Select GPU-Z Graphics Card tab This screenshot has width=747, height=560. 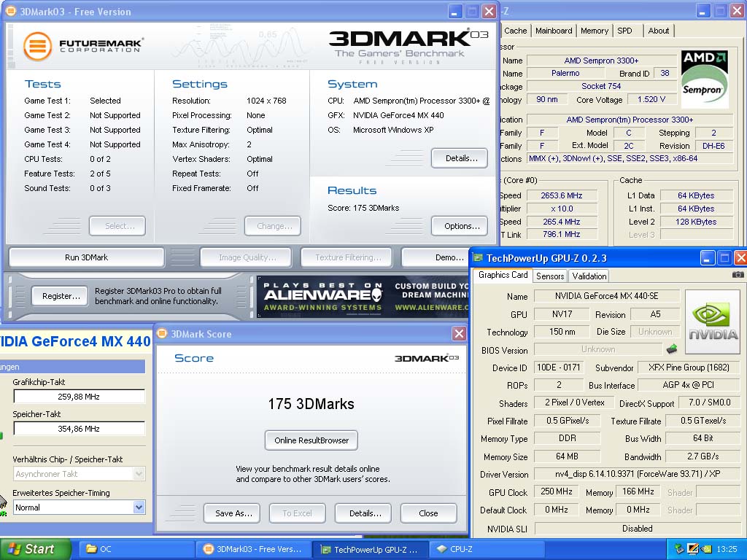point(503,275)
